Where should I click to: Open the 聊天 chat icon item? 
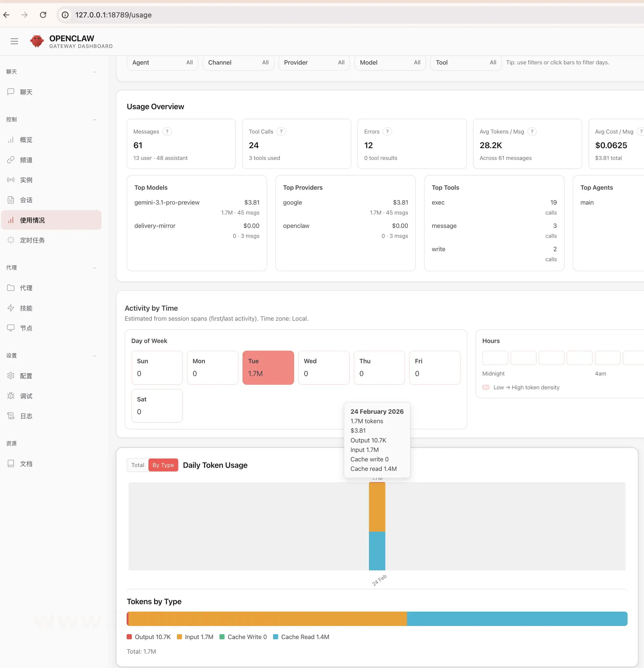click(x=11, y=92)
